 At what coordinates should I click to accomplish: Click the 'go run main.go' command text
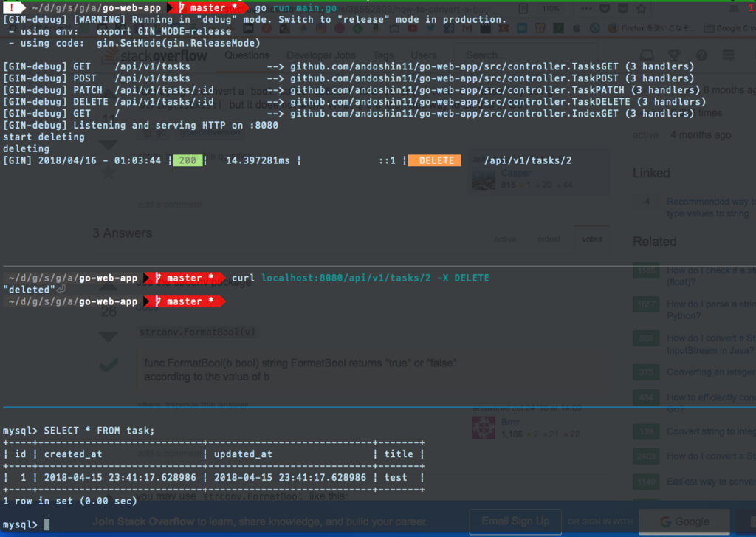[x=296, y=8]
